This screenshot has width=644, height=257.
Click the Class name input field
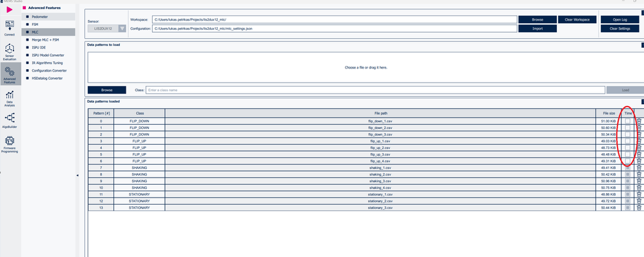click(375, 90)
